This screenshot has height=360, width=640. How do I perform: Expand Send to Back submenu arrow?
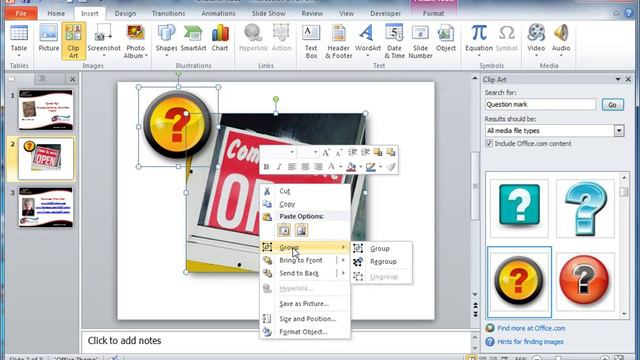tap(343, 273)
